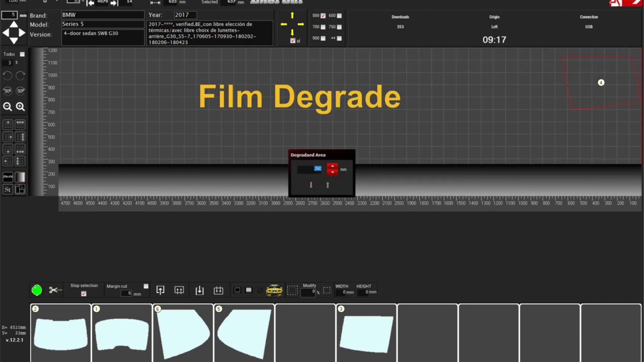
Task: Select the top-row layout grid icon
Action: click(20, 124)
